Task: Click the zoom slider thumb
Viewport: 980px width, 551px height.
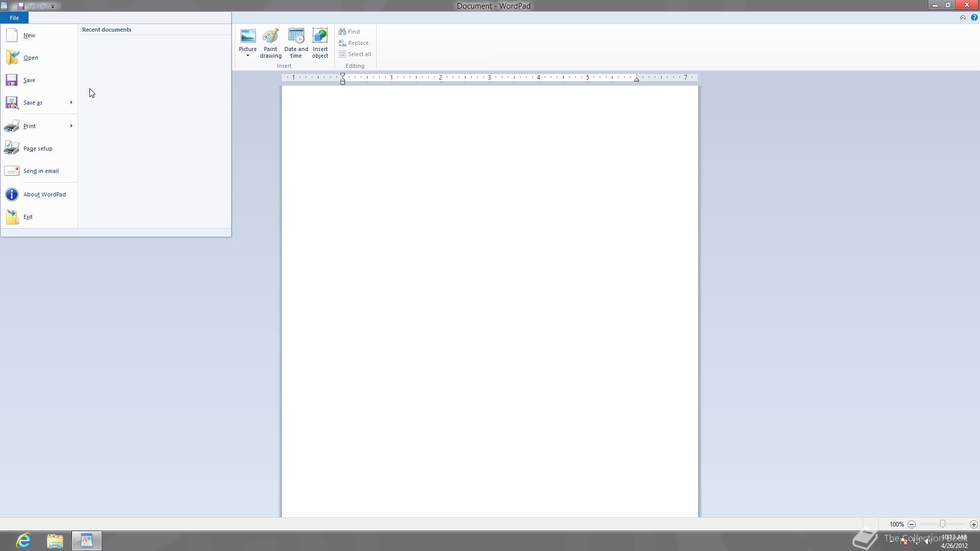Action: tap(943, 524)
